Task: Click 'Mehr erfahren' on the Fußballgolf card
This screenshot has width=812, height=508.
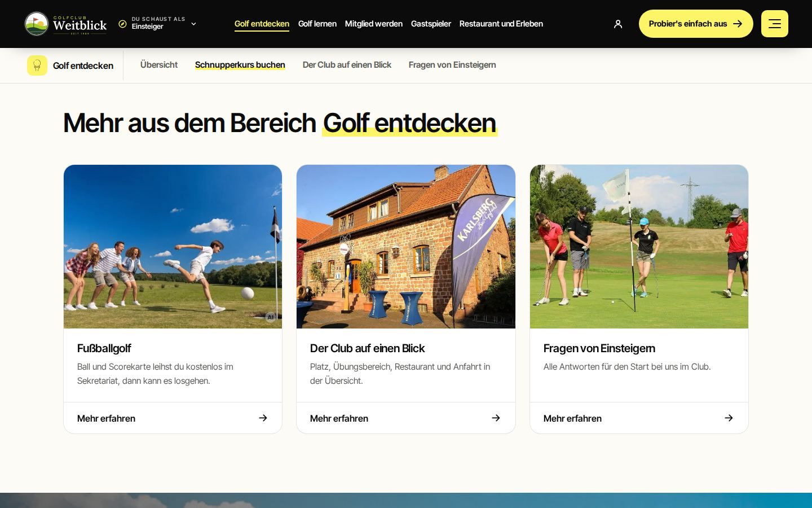Action: click(x=106, y=418)
